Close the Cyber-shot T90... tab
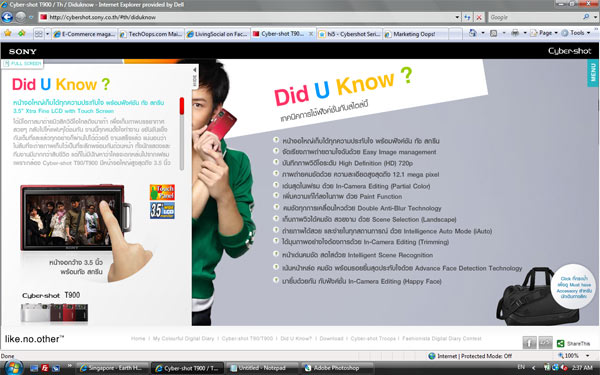600x375 pixels. point(311,34)
